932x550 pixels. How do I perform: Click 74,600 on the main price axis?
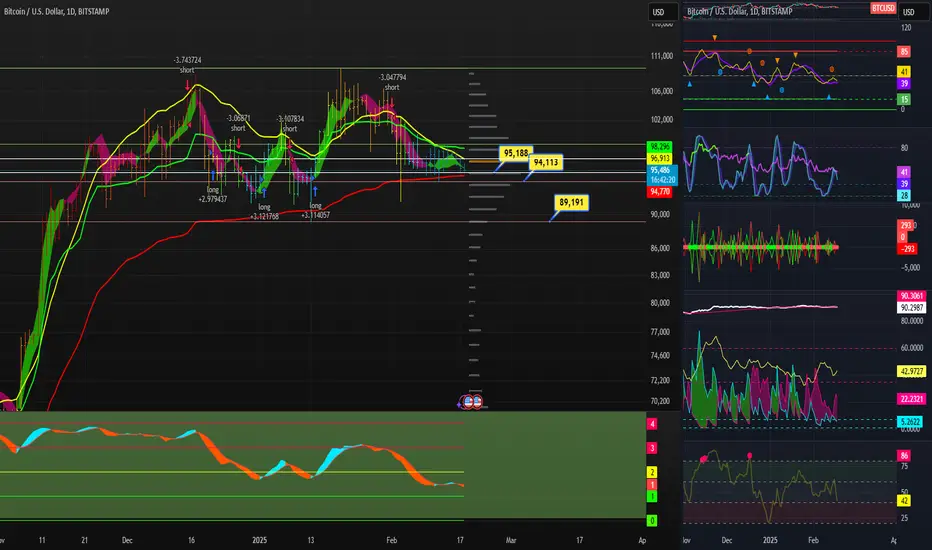660,356
